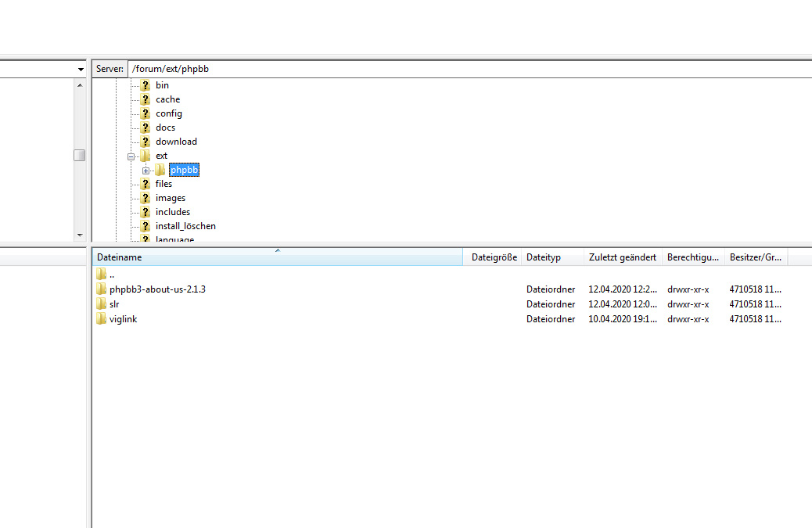Screen dimensions: 812x528
Task: Click the parent directory '..' folder icon
Action: click(x=101, y=274)
